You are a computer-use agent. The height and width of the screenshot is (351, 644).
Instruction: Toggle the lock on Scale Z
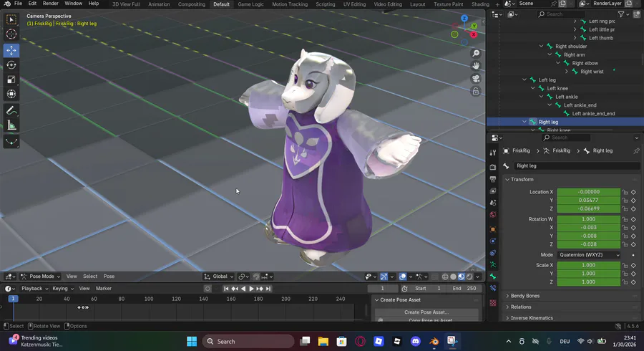pos(625,282)
